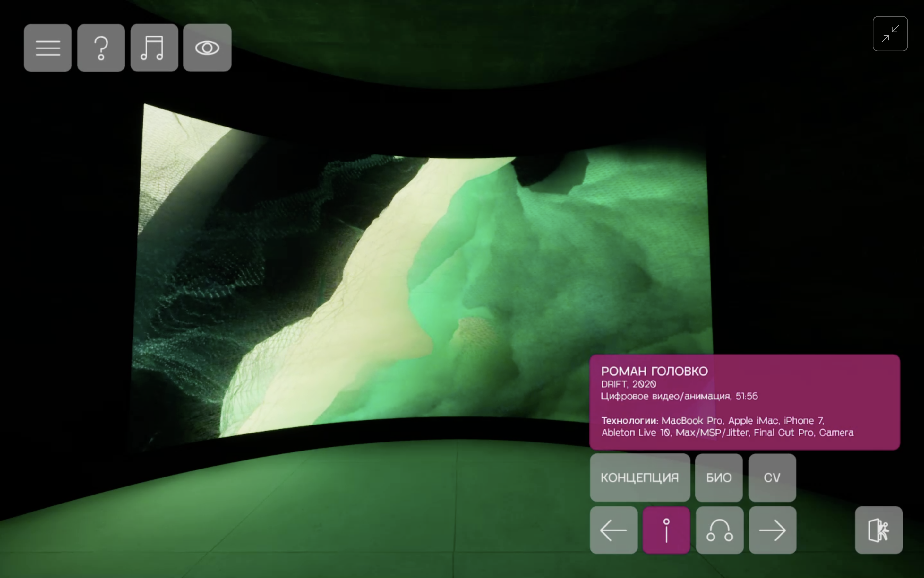924x578 pixels.
Task: Exit fullscreen with the collapse arrows icon
Action: 890,34
